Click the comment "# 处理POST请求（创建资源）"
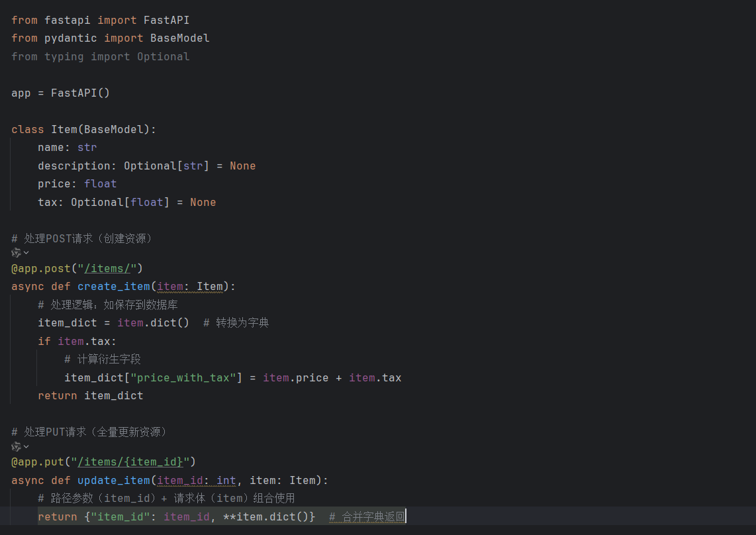The height and width of the screenshot is (535, 756). click(x=82, y=238)
